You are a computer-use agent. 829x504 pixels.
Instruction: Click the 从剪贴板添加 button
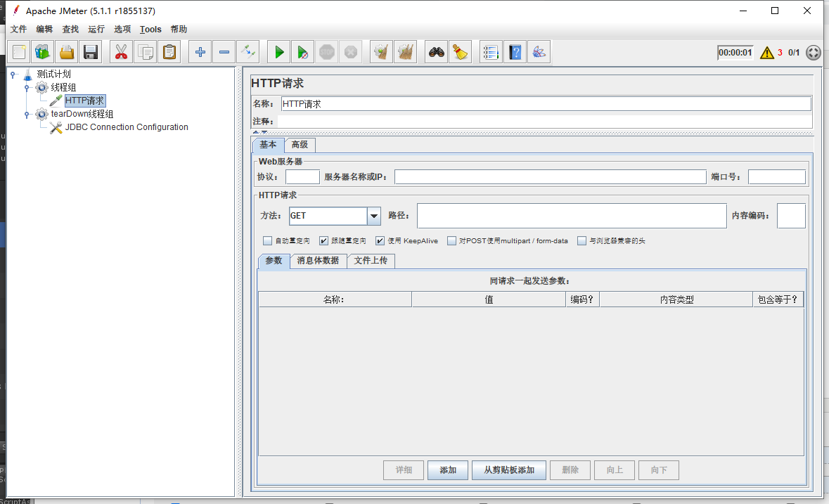(x=509, y=470)
